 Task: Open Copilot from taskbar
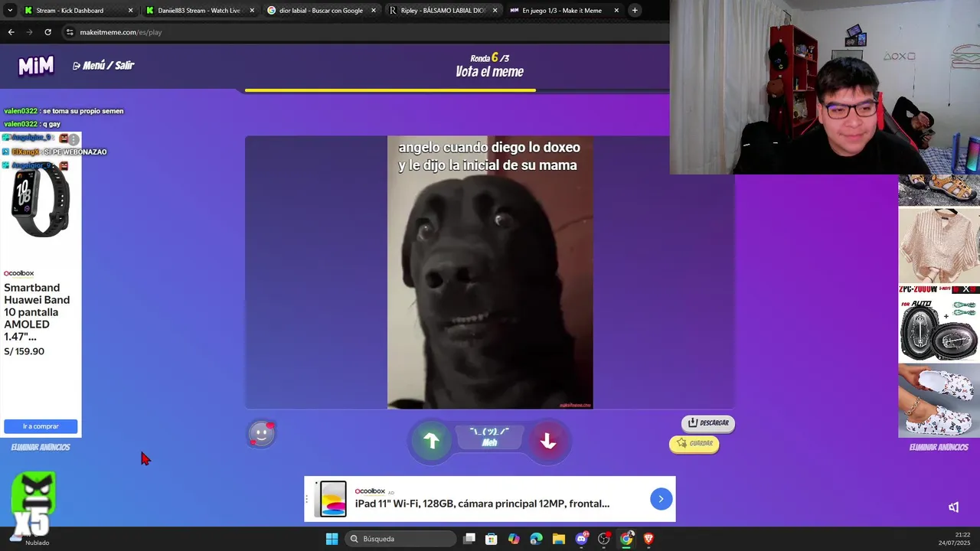click(514, 539)
